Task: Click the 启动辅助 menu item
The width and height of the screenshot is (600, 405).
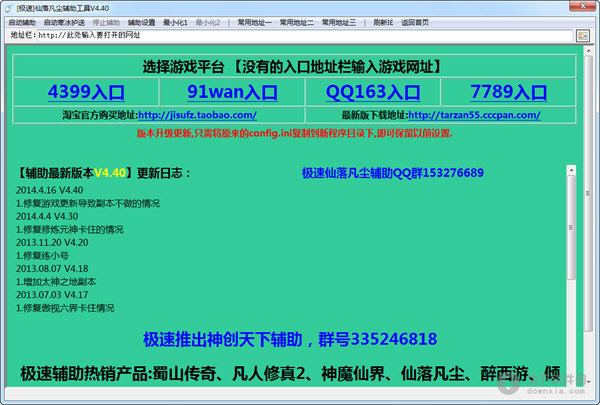Action: pyautogui.click(x=22, y=23)
